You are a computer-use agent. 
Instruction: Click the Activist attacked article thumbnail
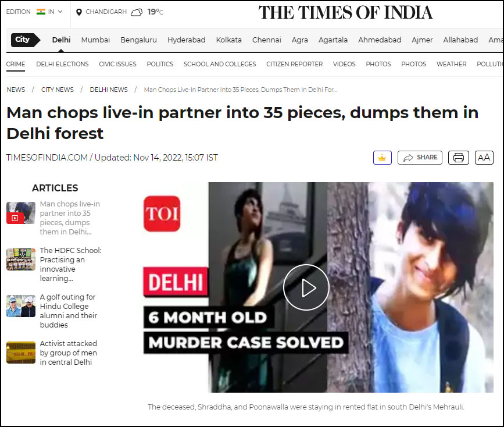(x=21, y=353)
